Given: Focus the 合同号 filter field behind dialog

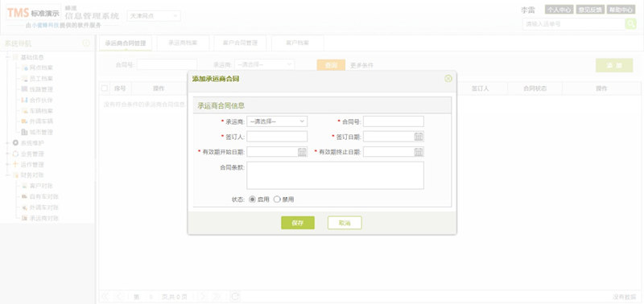Looking at the screenshot, I should click(x=167, y=65).
